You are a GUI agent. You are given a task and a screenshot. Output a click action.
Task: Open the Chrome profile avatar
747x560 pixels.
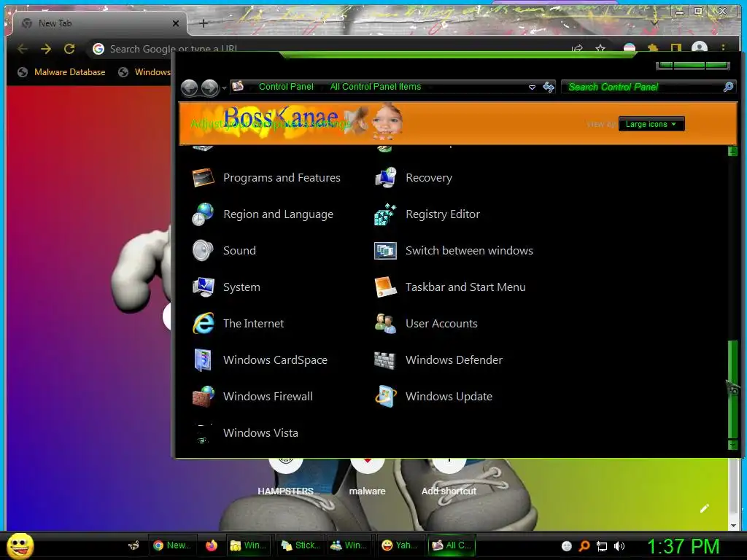(x=700, y=47)
